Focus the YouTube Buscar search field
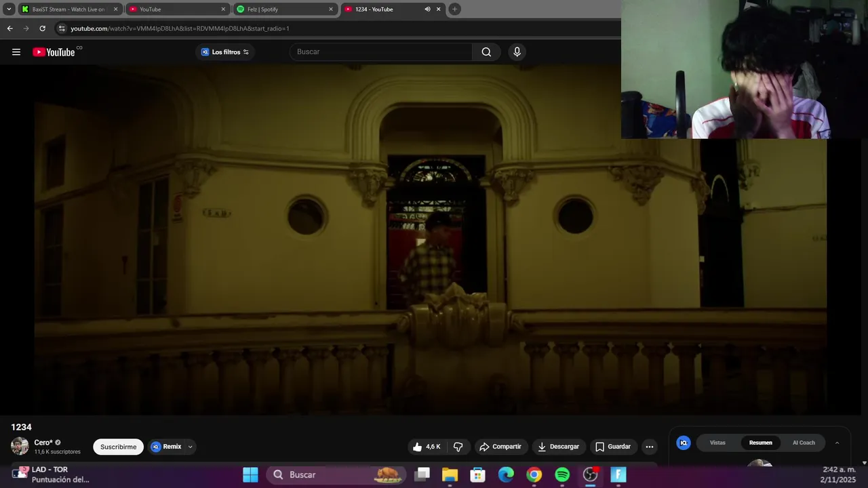Image resolution: width=868 pixels, height=488 pixels. click(x=381, y=52)
